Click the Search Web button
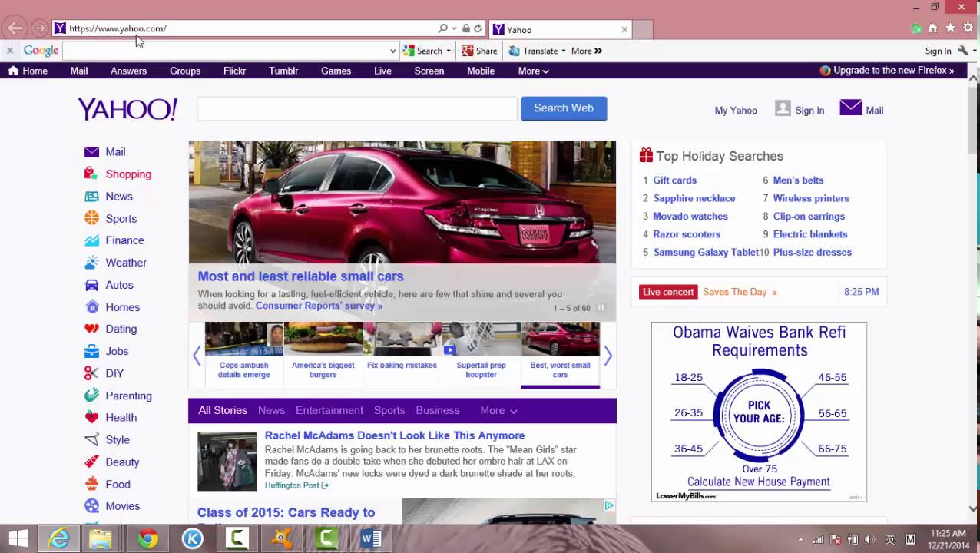This screenshot has height=553, width=980. coord(564,108)
